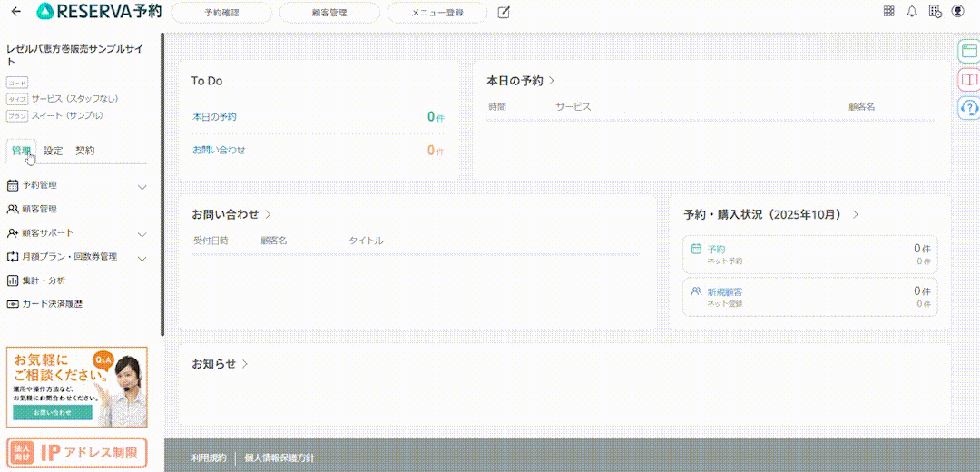The width and height of the screenshot is (980, 472).
Task: Click the お問い合わせ button in the banner
Action: (x=53, y=413)
